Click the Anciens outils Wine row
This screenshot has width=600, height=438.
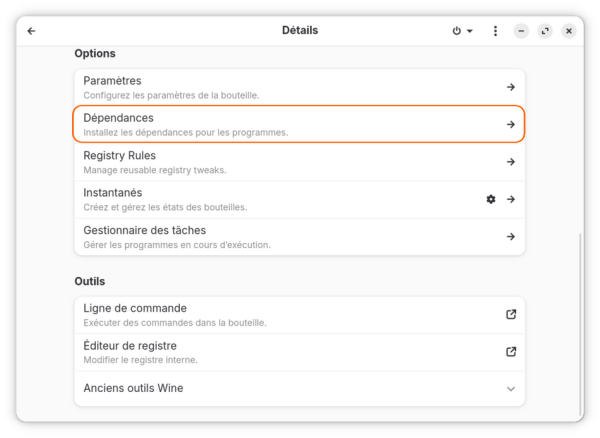click(300, 389)
